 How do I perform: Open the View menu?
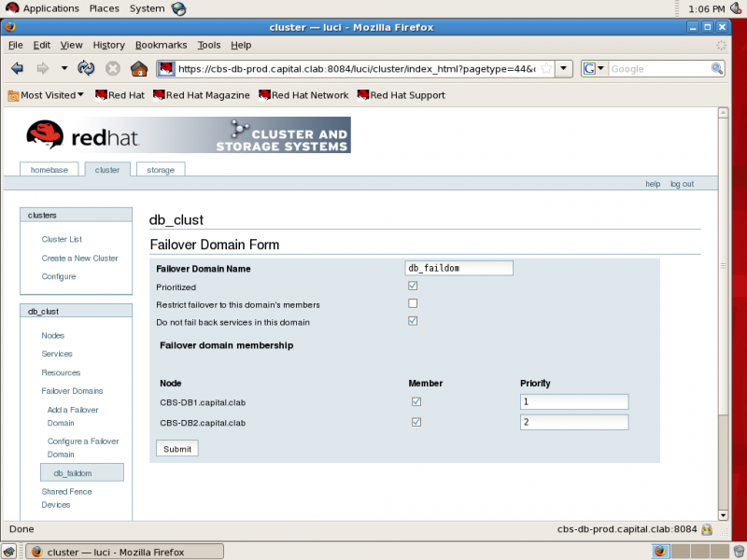pyautogui.click(x=71, y=45)
